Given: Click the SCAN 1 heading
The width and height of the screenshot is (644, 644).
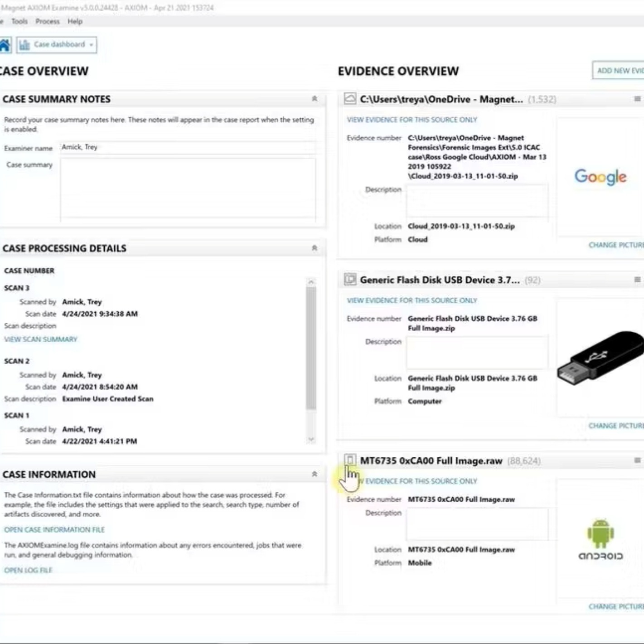Looking at the screenshot, I should pyautogui.click(x=17, y=415).
